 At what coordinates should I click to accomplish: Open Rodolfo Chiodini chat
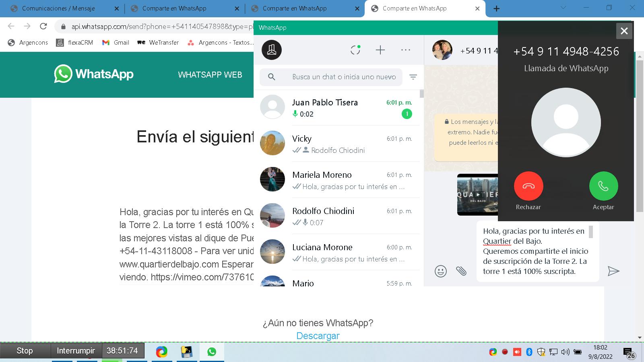pos(336,216)
